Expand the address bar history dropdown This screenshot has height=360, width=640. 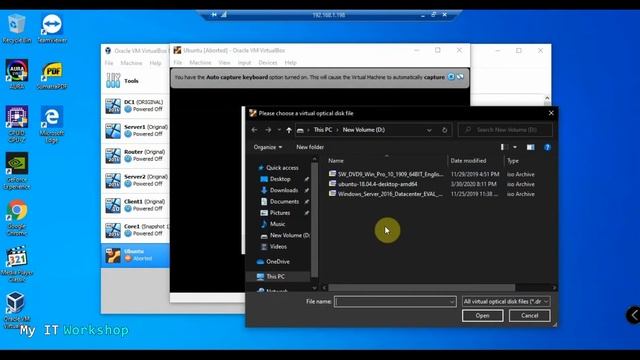coord(429,130)
